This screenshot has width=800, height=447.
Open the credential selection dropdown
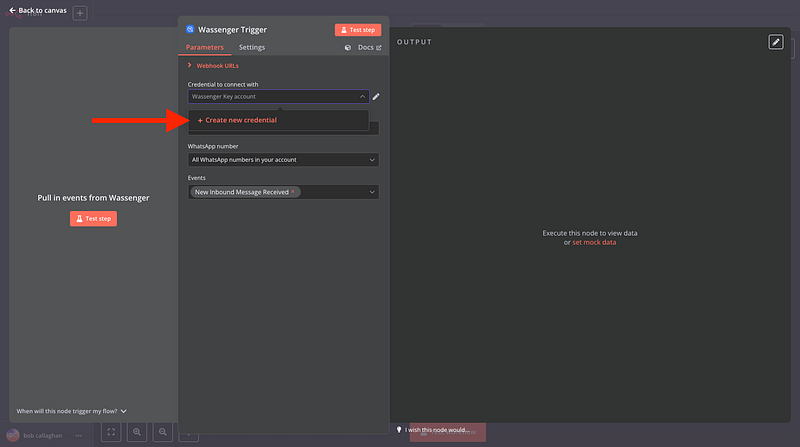coord(278,97)
